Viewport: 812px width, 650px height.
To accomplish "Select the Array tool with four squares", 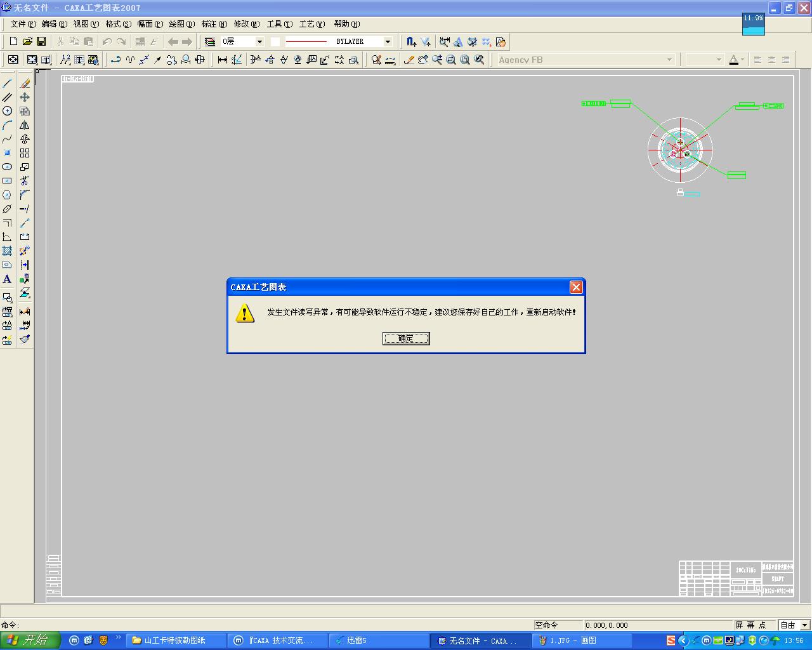I will coord(25,153).
